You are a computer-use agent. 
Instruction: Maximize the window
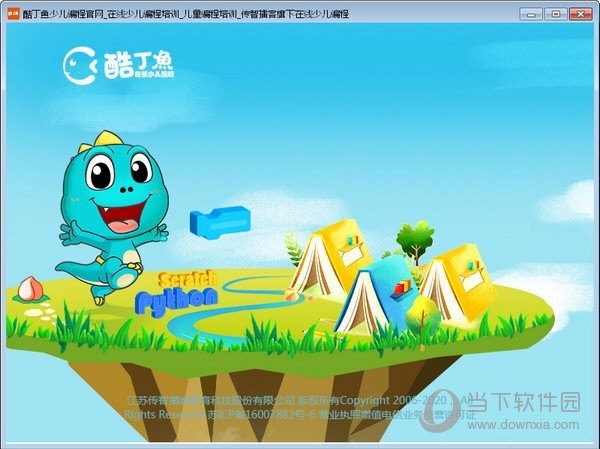[x=556, y=14]
